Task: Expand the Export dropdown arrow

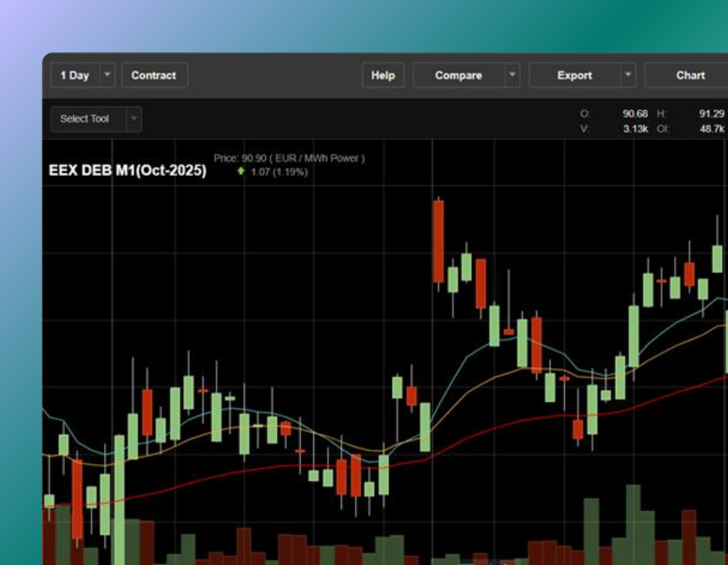Action: tap(628, 75)
